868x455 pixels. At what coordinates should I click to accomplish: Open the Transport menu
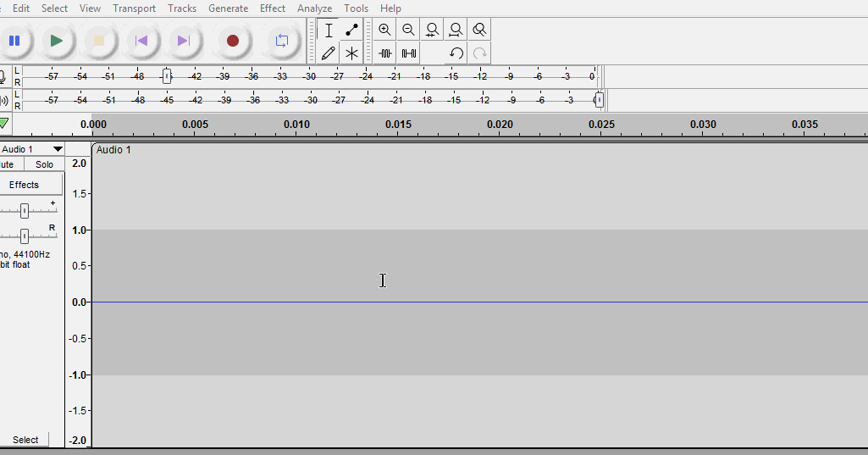(134, 8)
